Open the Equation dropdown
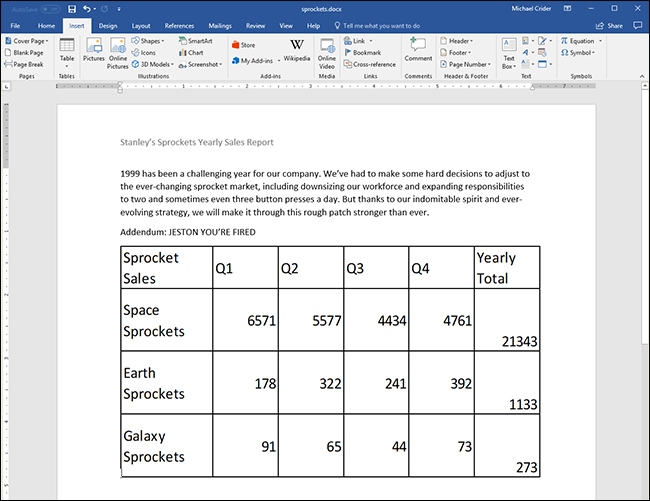This screenshot has height=501, width=650. [x=582, y=41]
